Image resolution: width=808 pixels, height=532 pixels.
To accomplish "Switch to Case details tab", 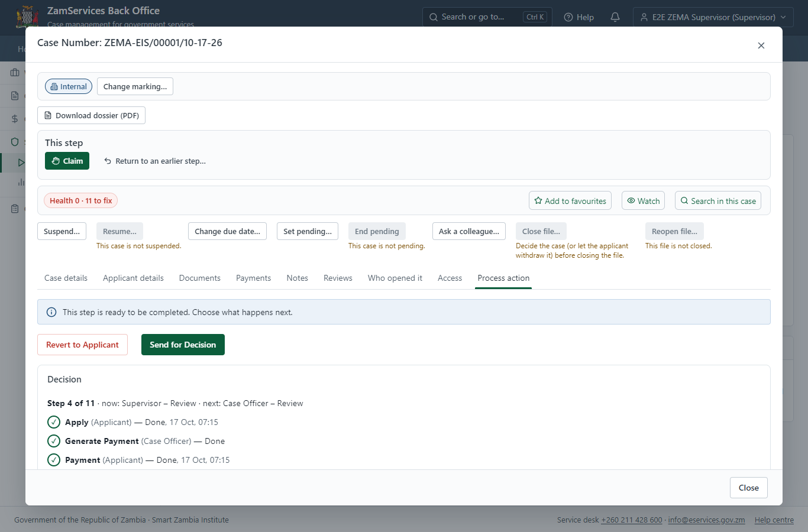I will pyautogui.click(x=66, y=278).
